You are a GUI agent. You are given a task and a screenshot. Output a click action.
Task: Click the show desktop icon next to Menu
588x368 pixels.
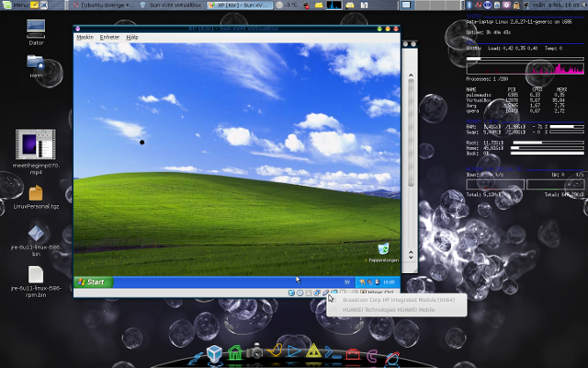click(x=44, y=5)
